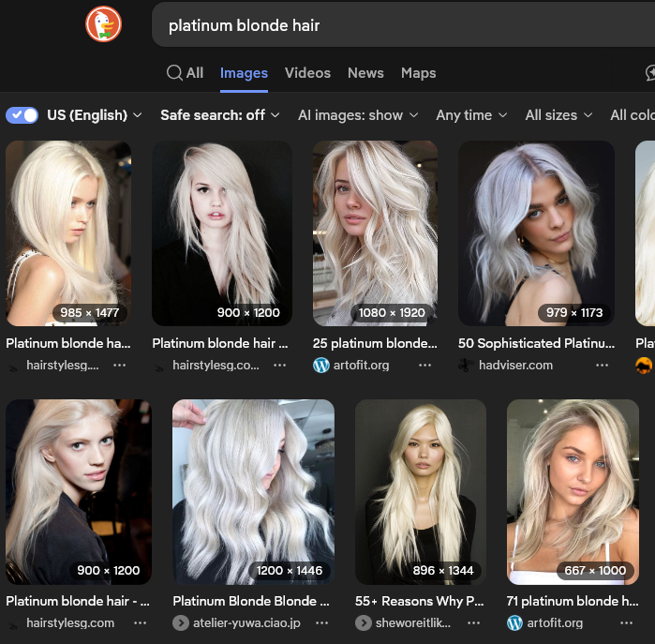Click WordPress favicon beside 71 platinum blonde
The image size is (655, 644).
(x=514, y=623)
